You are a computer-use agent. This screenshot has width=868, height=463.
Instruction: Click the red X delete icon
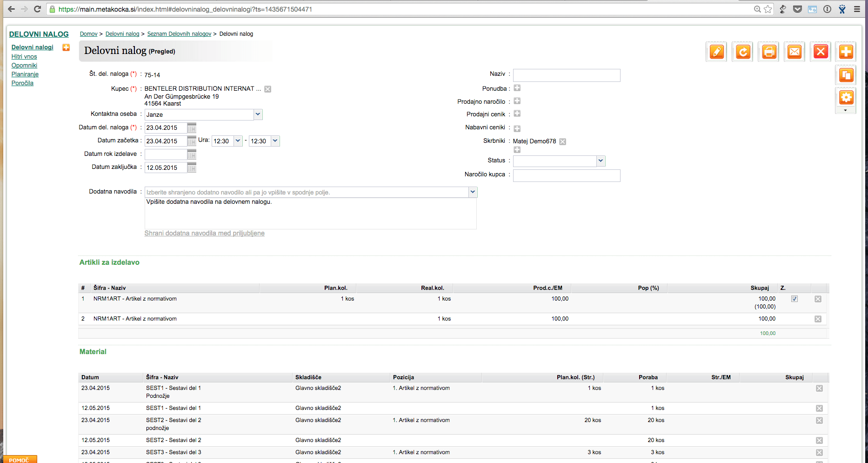coord(821,52)
